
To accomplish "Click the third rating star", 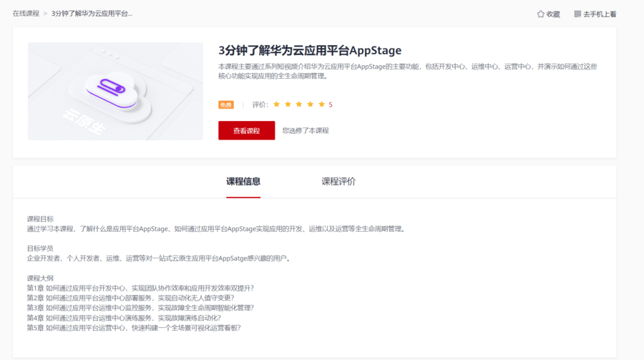I will pos(299,104).
